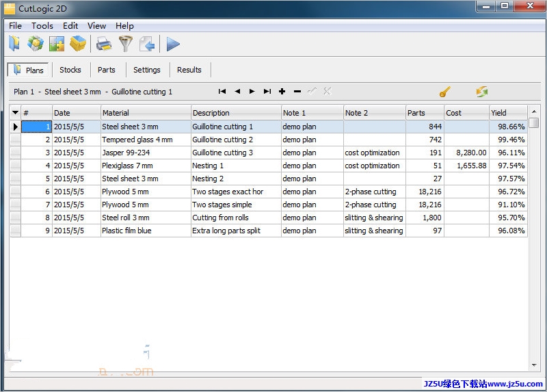Open the grid column selector dropdown triangle
The image size is (547, 392).
[x=15, y=113]
